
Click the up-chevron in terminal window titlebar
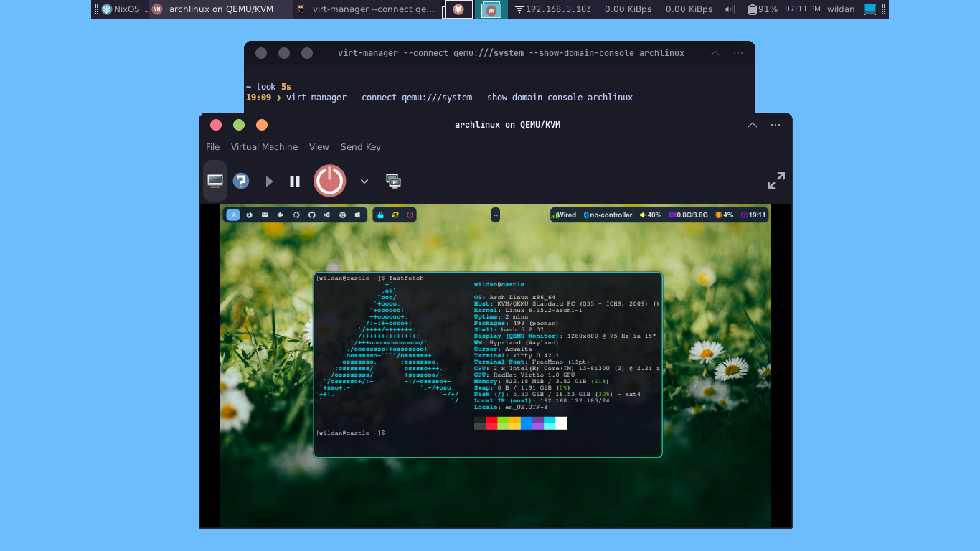715,53
